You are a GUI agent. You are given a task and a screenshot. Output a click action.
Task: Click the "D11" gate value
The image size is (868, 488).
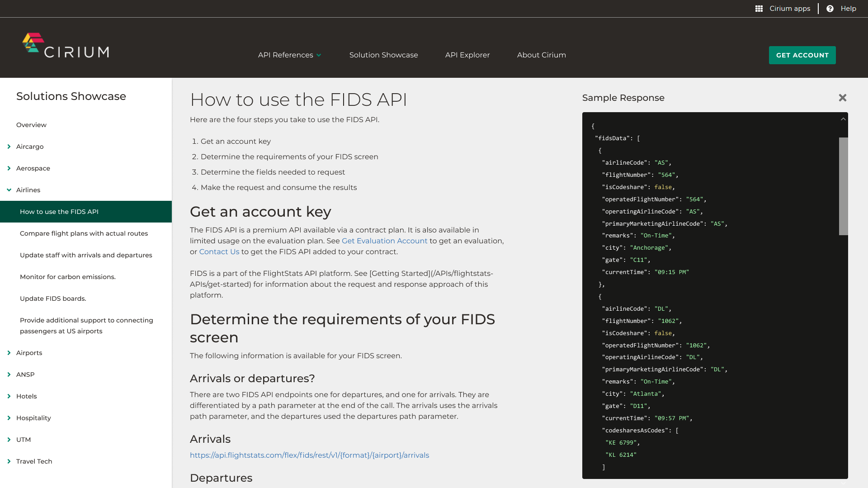coord(638,406)
